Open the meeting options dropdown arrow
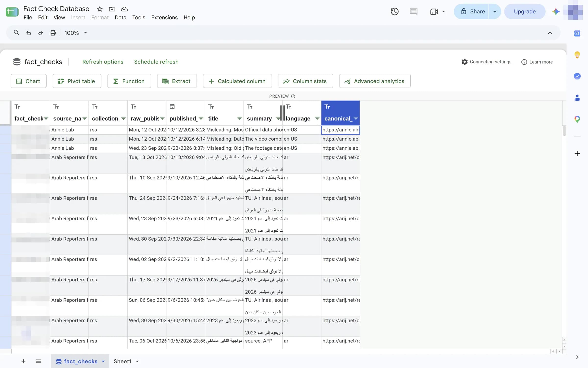The height and width of the screenshot is (368, 588). [x=443, y=12]
